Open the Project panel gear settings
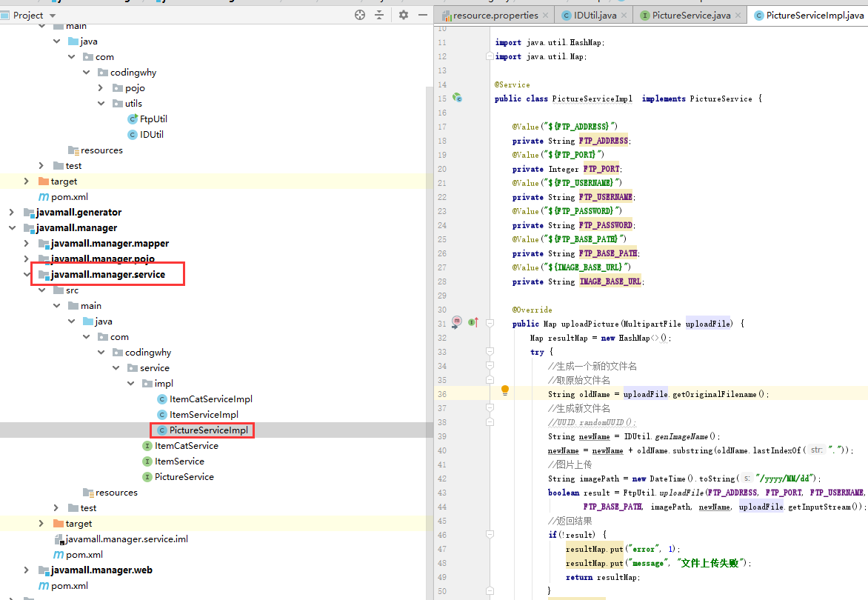868x600 pixels. click(x=404, y=15)
